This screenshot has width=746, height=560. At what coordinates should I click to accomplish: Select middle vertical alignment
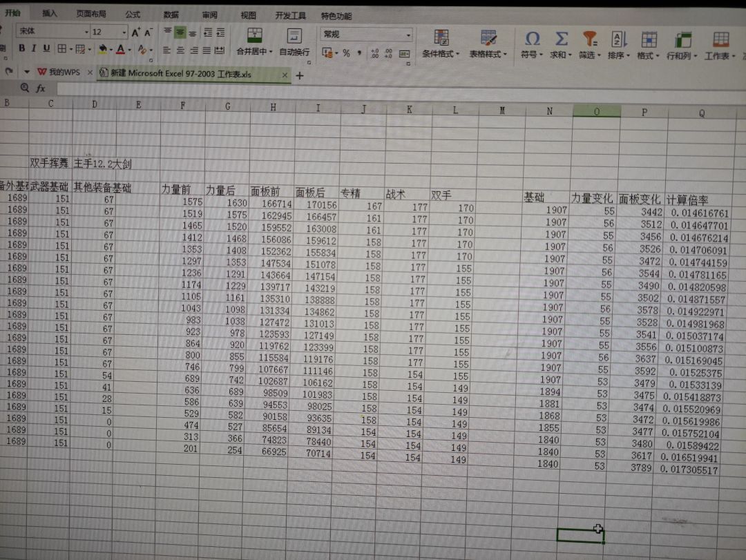point(180,33)
